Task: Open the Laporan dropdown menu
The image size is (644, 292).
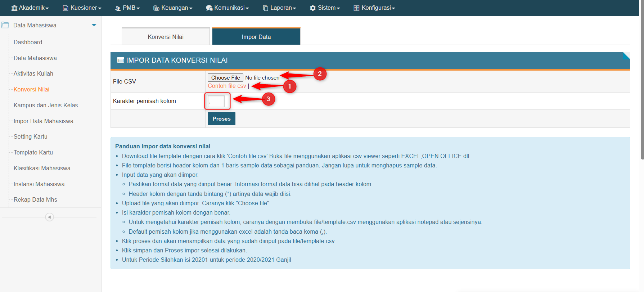Action: [279, 8]
